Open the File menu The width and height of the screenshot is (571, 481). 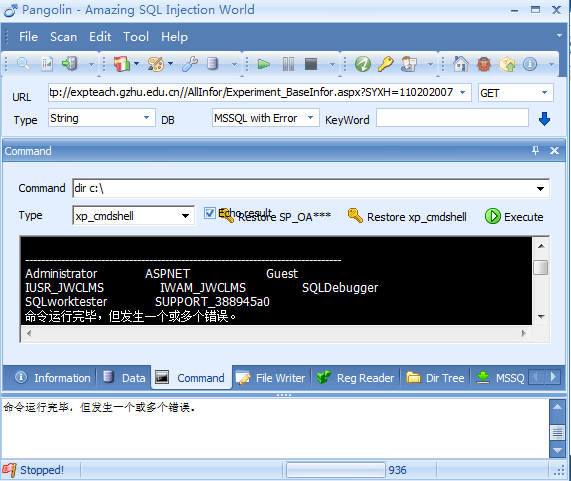tap(28, 37)
